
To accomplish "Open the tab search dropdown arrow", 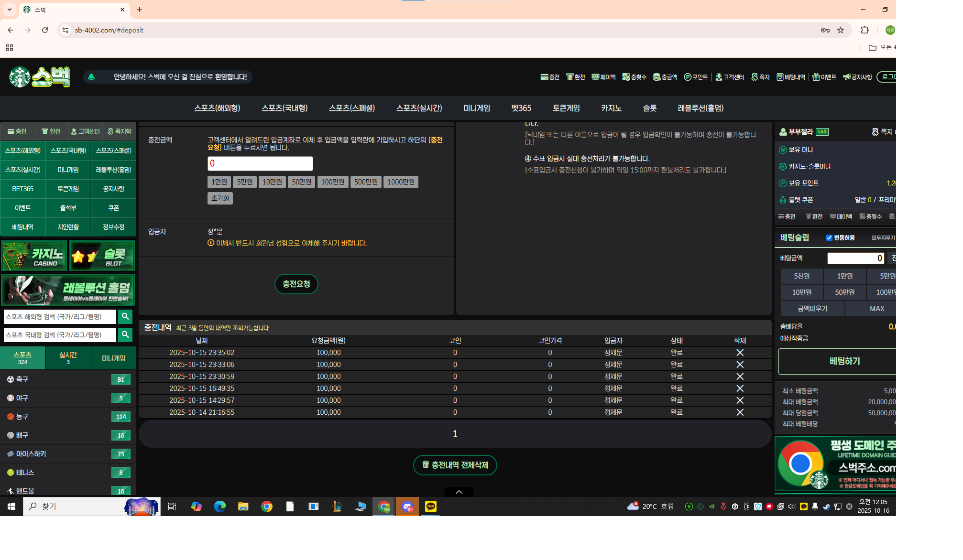I will 10,10.
